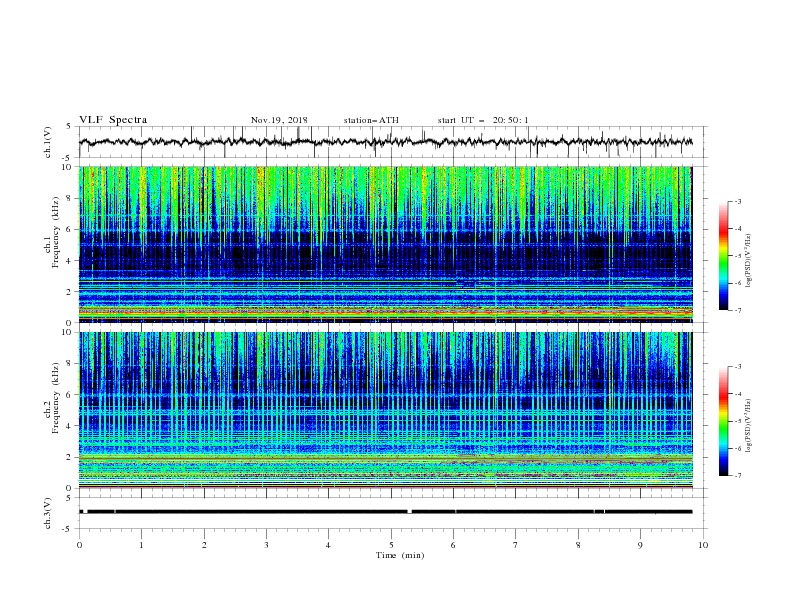
Task: Click the lower PSD color scale bar
Action: click(x=723, y=421)
